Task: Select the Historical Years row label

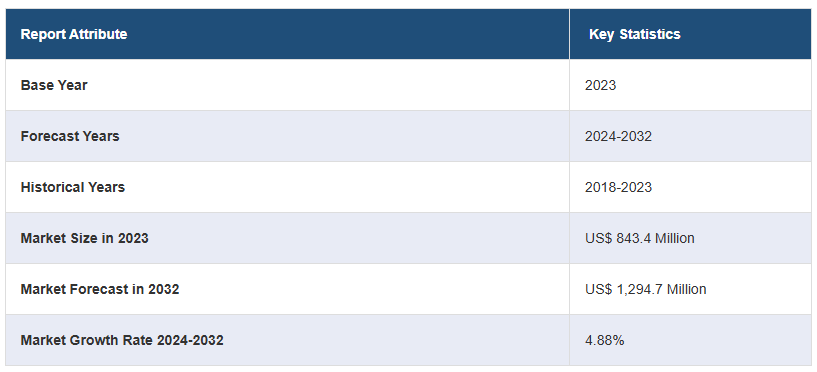Action: tap(72, 187)
